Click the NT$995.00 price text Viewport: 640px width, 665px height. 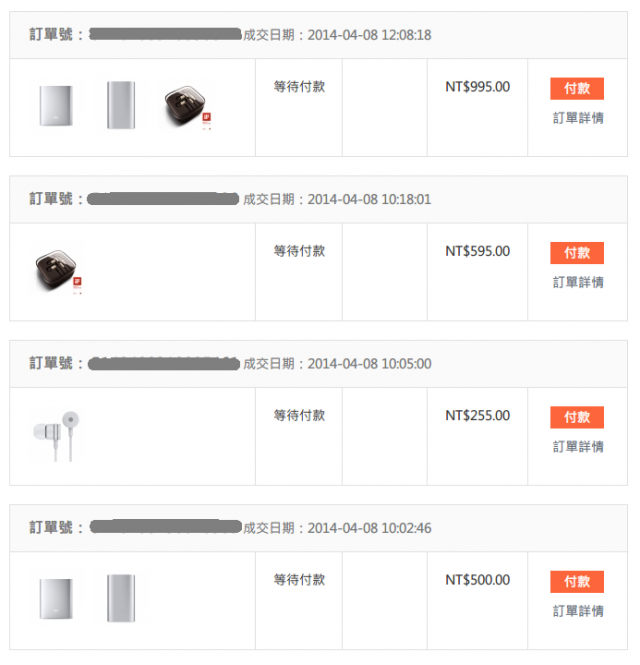coord(478,87)
